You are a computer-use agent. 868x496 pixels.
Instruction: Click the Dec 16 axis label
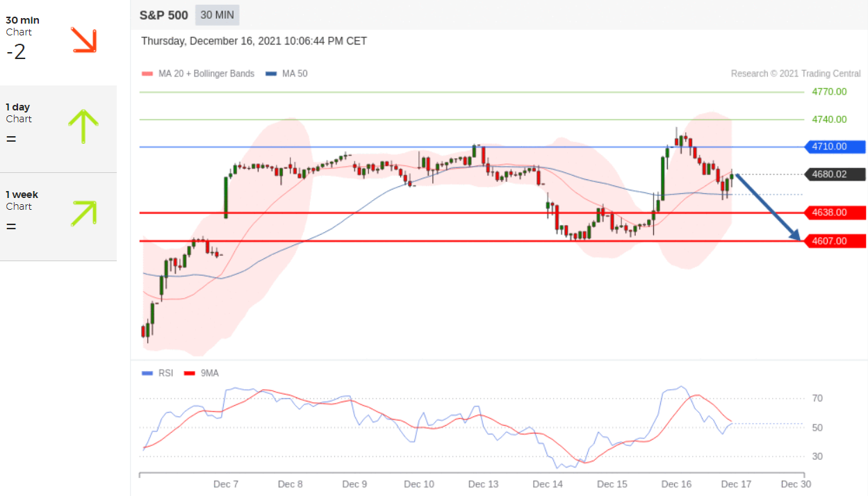coord(676,484)
